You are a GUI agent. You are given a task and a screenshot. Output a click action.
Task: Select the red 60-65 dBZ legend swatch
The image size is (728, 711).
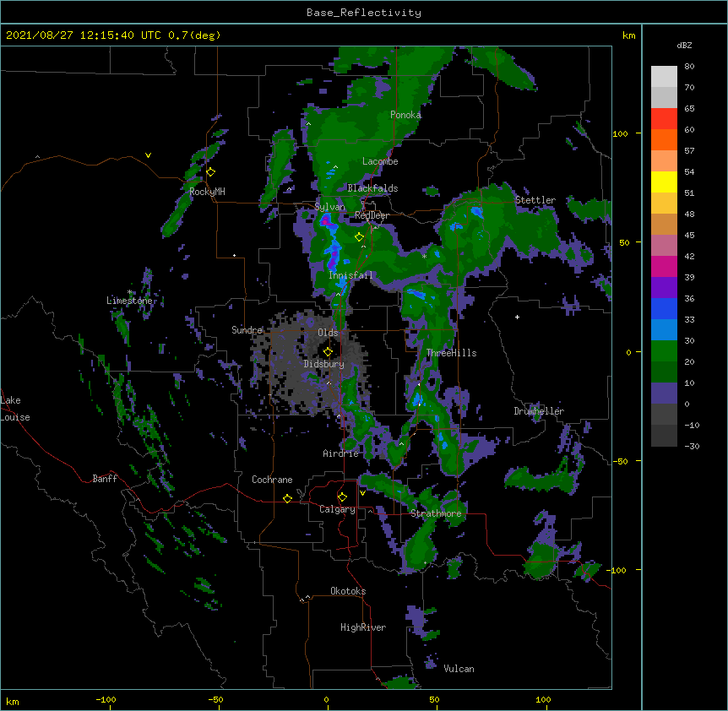point(664,119)
